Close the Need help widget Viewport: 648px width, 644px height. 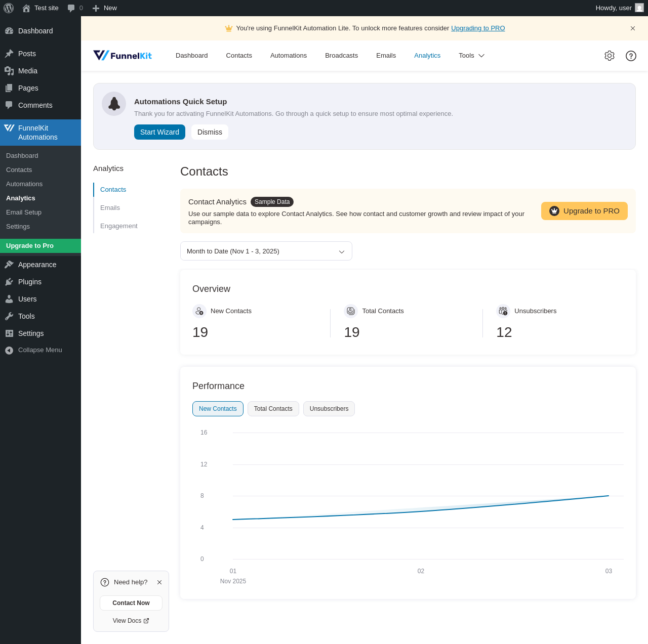tap(159, 582)
